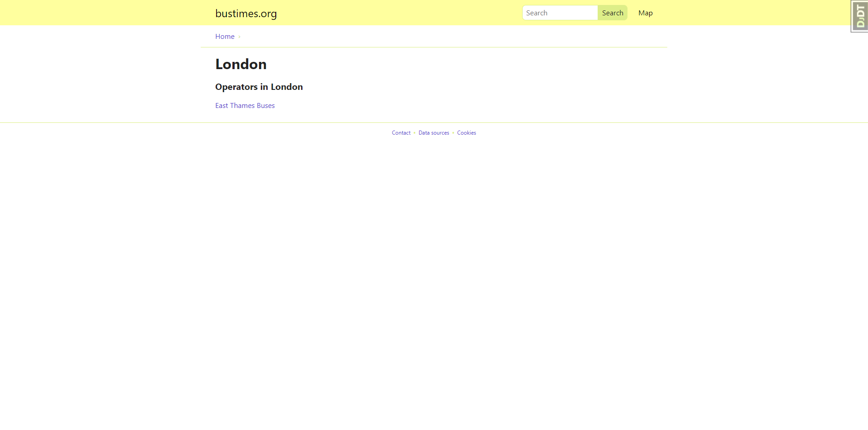Open the Django Debug Toolbar handle
The width and height of the screenshot is (868, 430).
point(860,16)
